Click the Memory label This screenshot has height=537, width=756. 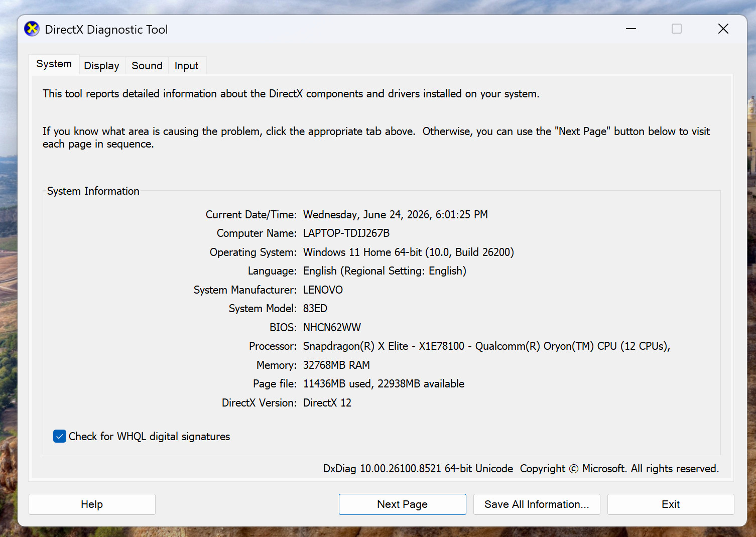coord(277,365)
